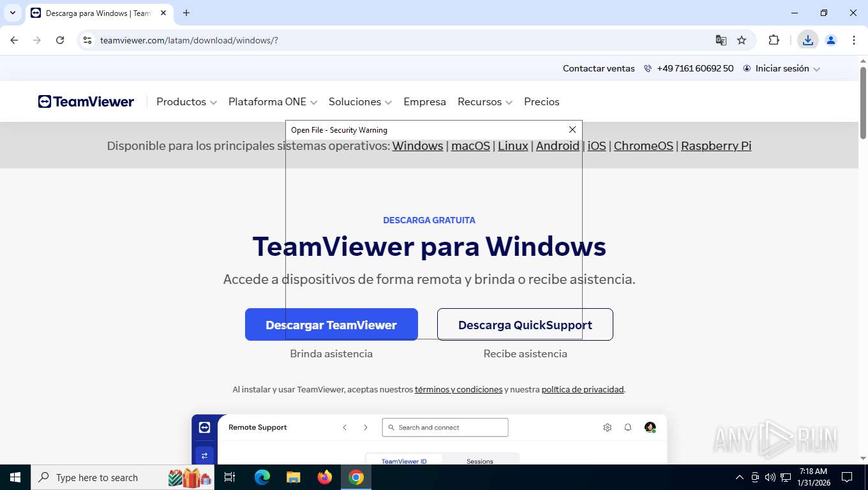The image size is (868, 490).
Task: Select the Android operating system link
Action: (x=558, y=145)
